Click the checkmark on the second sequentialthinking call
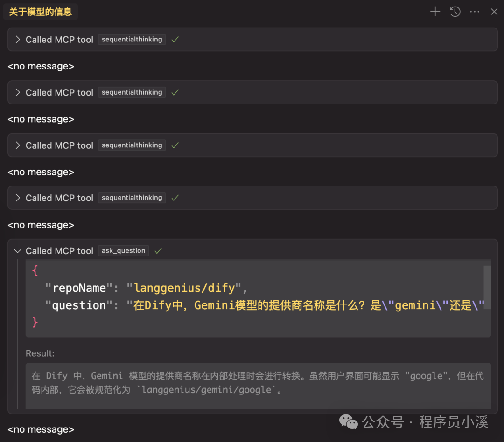 (175, 92)
